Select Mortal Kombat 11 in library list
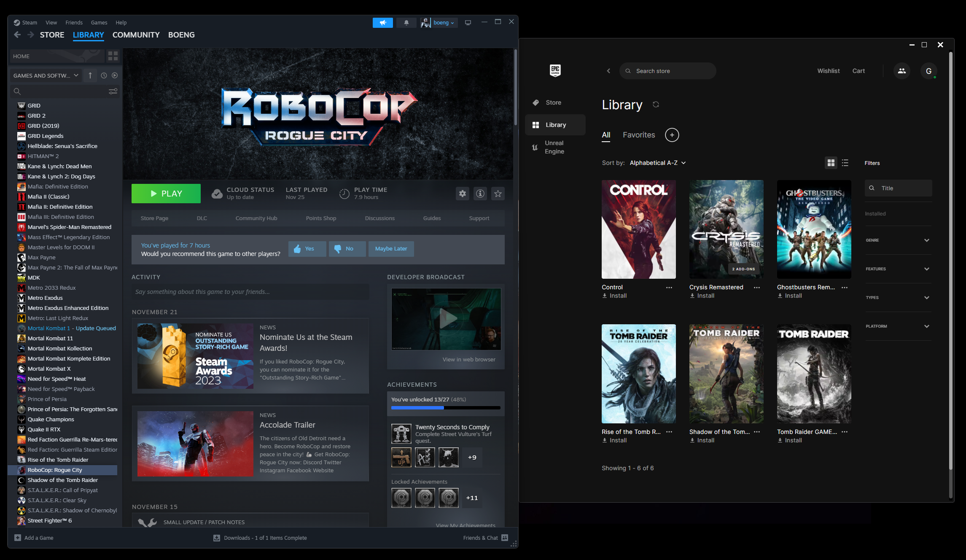Image resolution: width=966 pixels, height=560 pixels. (x=50, y=338)
